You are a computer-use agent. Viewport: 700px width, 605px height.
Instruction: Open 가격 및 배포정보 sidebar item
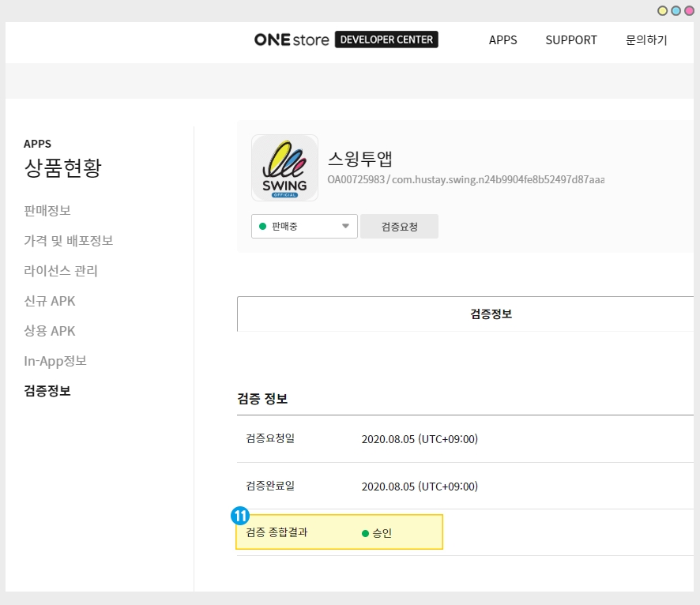(68, 241)
